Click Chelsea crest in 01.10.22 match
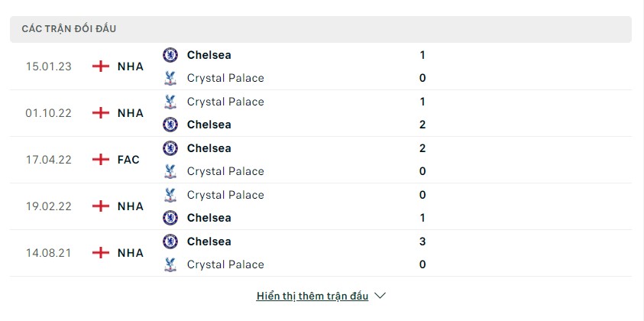644x321 pixels. (170, 125)
